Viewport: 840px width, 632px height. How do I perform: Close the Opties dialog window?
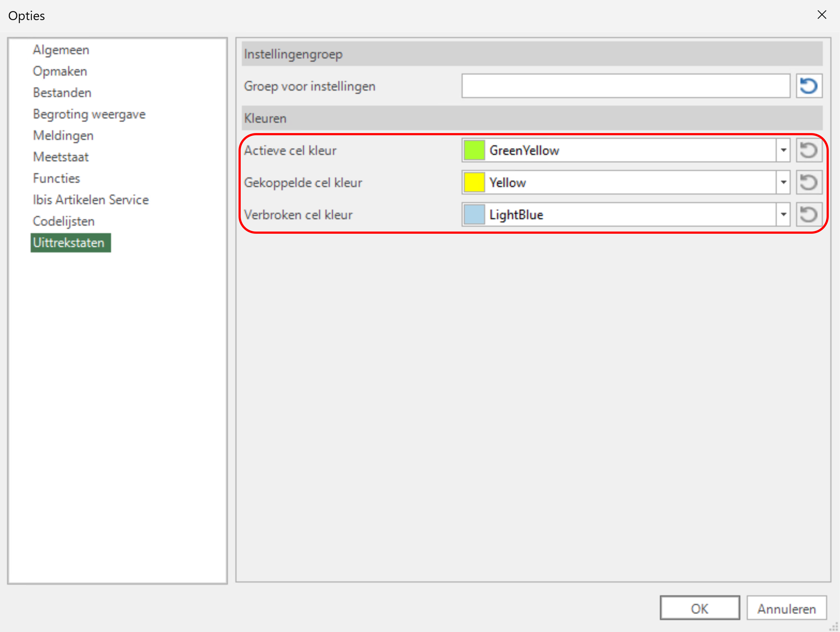tap(822, 15)
